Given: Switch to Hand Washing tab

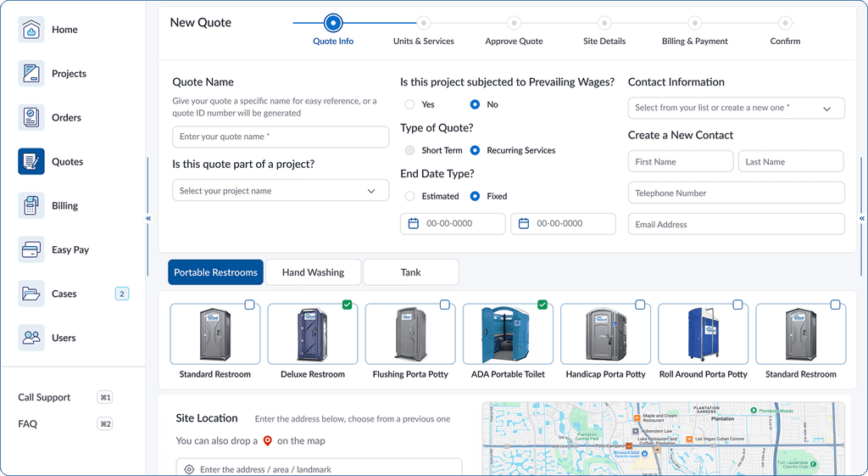Looking at the screenshot, I should pyautogui.click(x=314, y=272).
